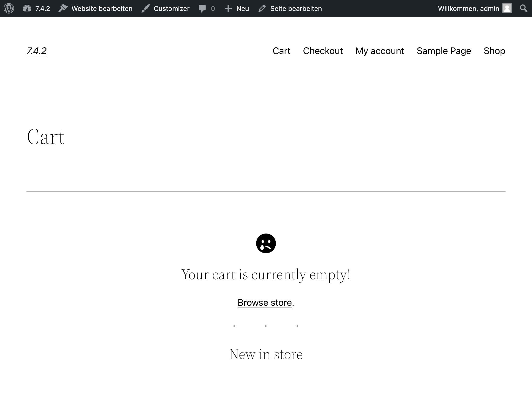The height and width of the screenshot is (399, 532).
Task: Open the Customizer via the paintbrush icon
Action: click(x=145, y=8)
